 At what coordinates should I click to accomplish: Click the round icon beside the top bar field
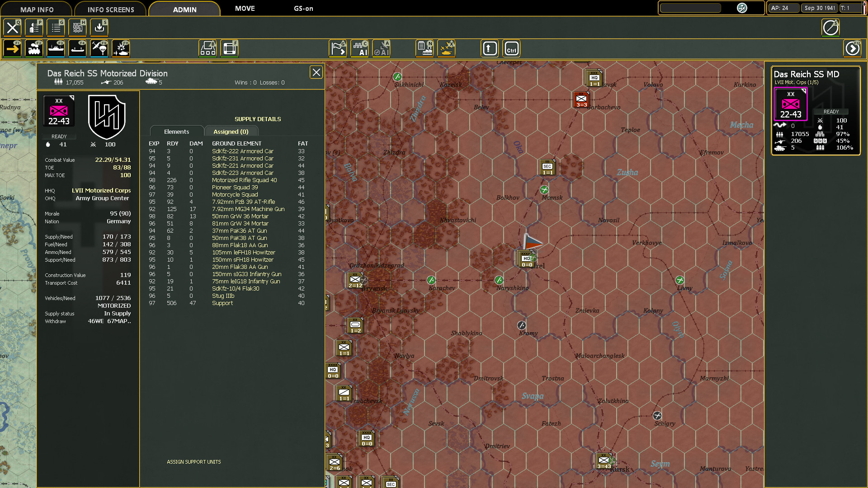tap(742, 8)
